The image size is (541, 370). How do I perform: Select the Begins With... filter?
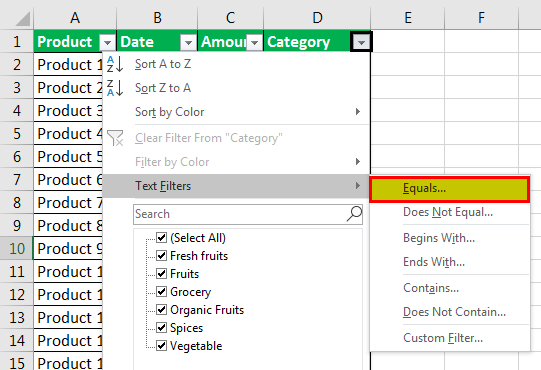(x=449, y=238)
